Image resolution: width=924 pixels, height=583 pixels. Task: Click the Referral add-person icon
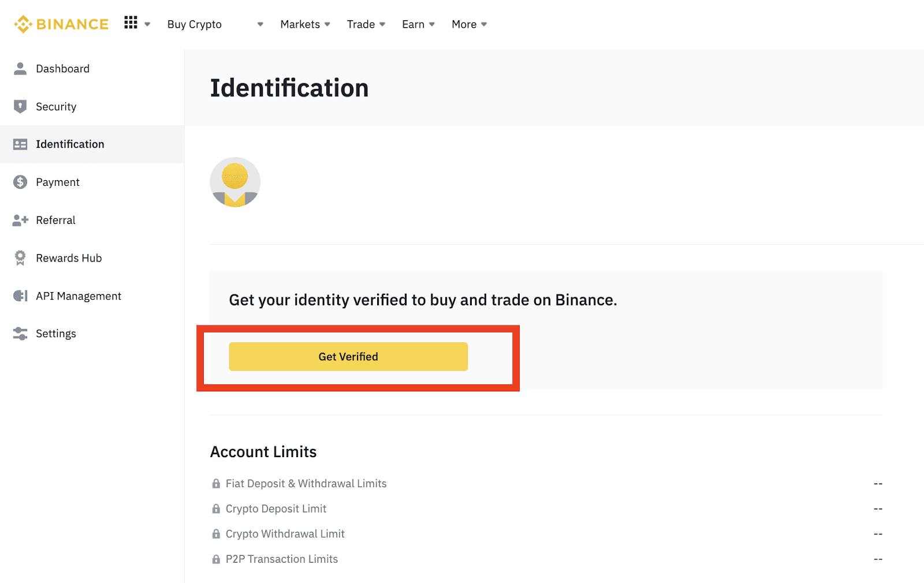(x=20, y=221)
